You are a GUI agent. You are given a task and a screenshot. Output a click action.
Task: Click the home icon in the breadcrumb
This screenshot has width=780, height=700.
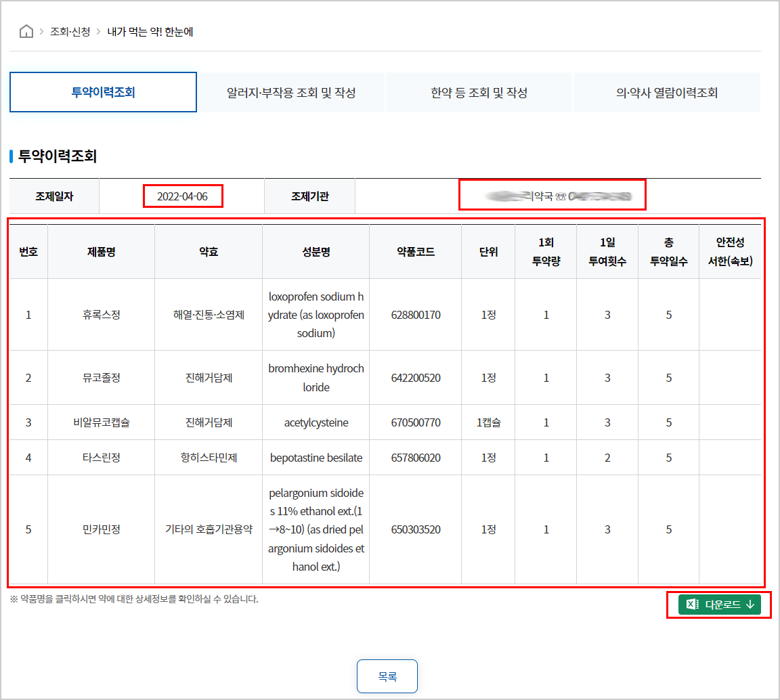26,30
